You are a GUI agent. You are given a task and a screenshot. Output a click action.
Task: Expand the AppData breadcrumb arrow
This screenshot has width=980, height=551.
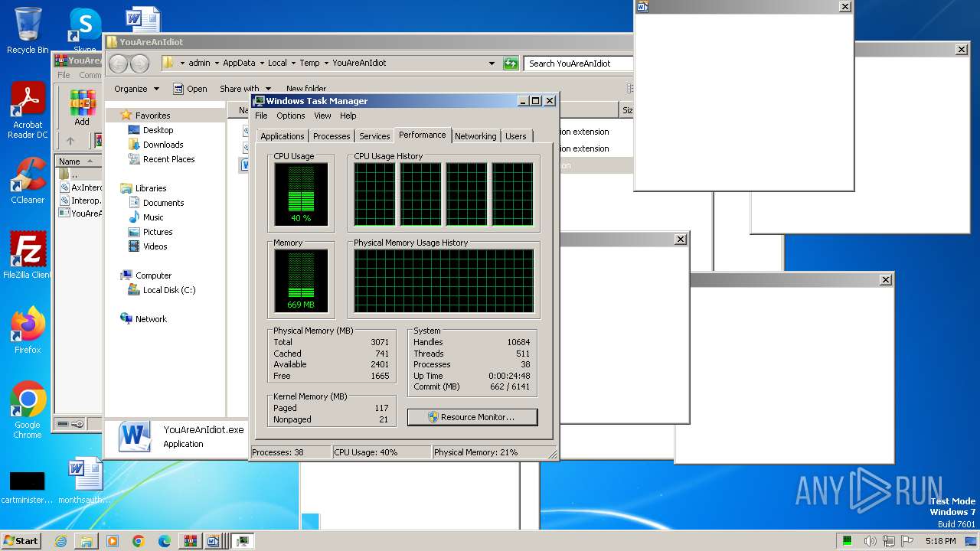click(261, 64)
